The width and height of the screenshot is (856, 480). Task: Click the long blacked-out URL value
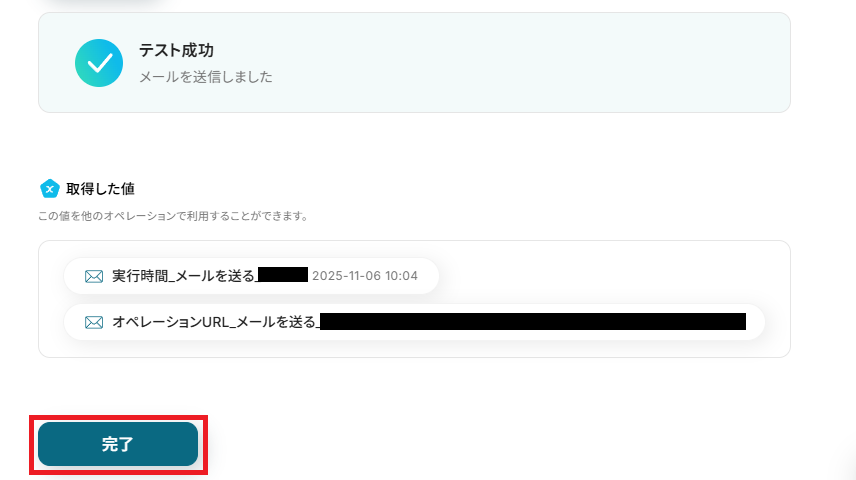533,322
